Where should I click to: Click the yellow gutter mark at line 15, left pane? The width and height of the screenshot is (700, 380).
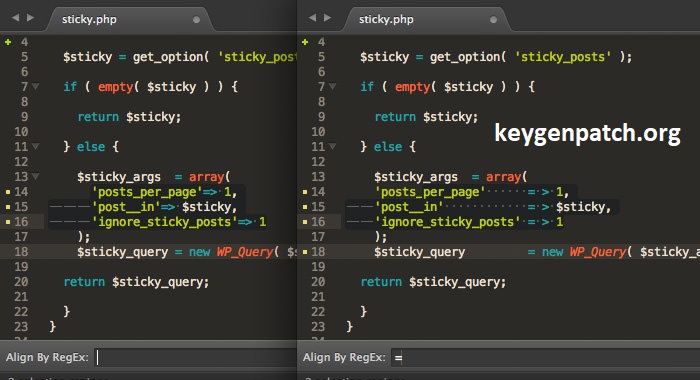(x=8, y=207)
